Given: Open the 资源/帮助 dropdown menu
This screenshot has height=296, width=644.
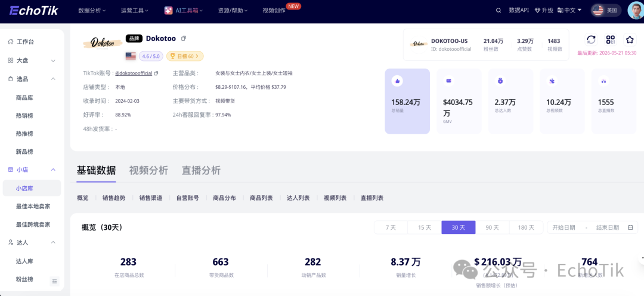Looking at the screenshot, I should (233, 11).
